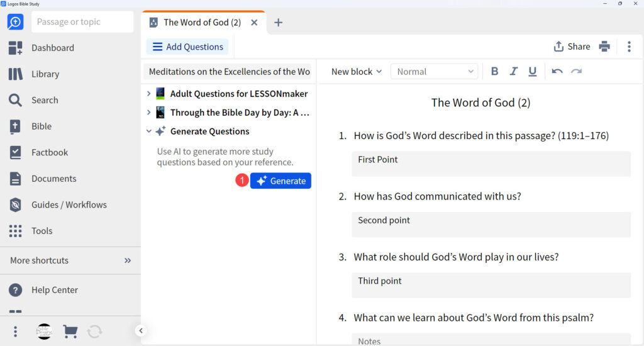Click the bottom-left vertical dots menu
The height and width of the screenshot is (346, 644).
tap(15, 331)
